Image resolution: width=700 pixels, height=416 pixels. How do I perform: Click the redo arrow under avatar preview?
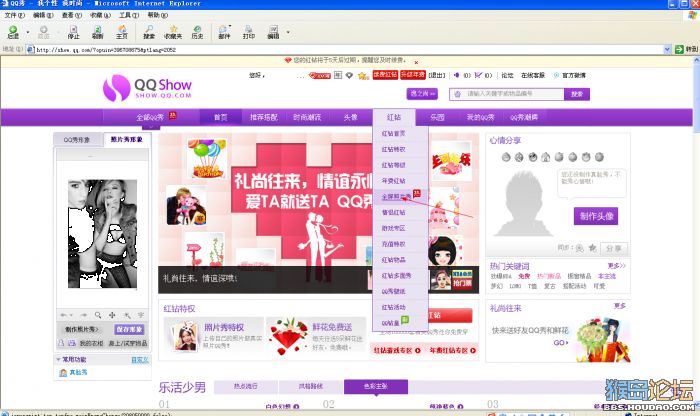click(x=83, y=315)
